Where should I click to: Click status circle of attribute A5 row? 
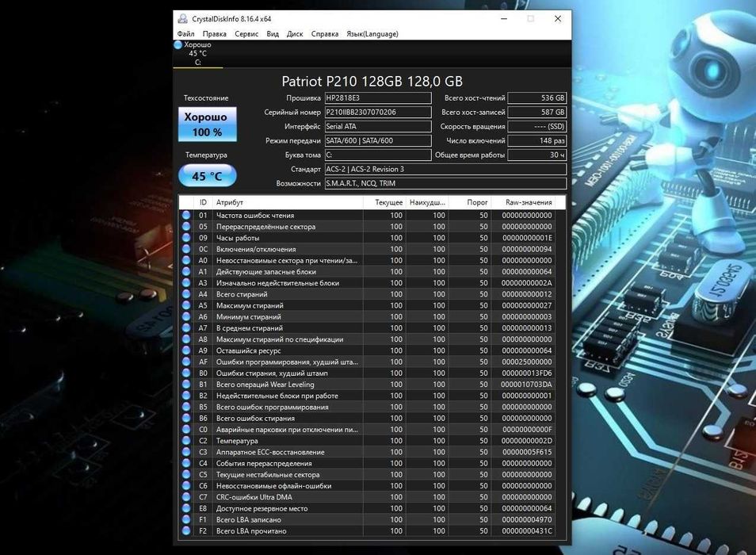pos(186,305)
